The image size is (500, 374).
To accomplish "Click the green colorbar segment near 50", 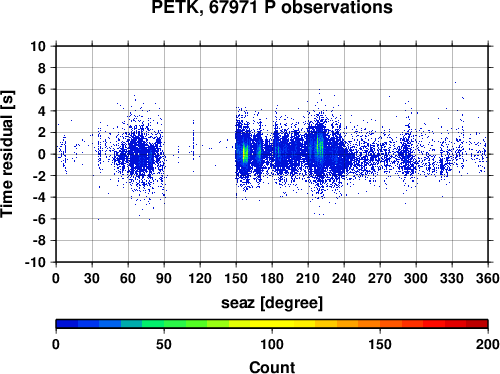I will (164, 324).
